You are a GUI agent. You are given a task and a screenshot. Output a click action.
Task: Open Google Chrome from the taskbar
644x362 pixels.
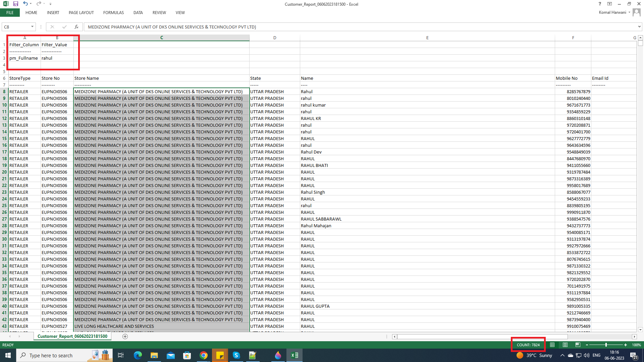click(204, 355)
